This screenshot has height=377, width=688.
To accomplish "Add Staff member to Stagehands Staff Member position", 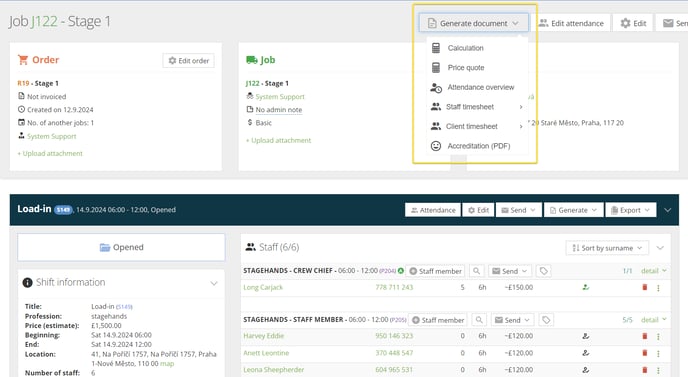I will click(x=438, y=320).
